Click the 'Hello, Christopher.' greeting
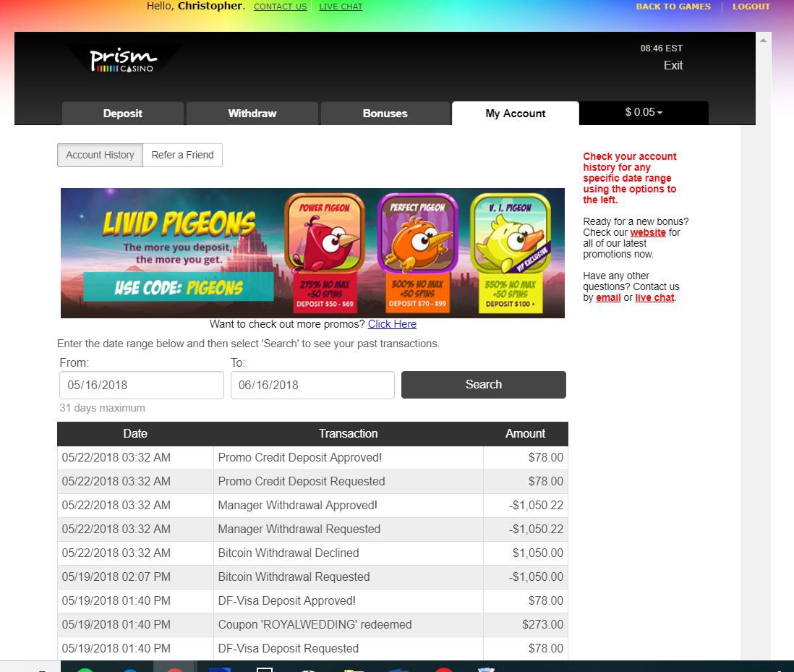Screen dimensions: 794x672 195,6
